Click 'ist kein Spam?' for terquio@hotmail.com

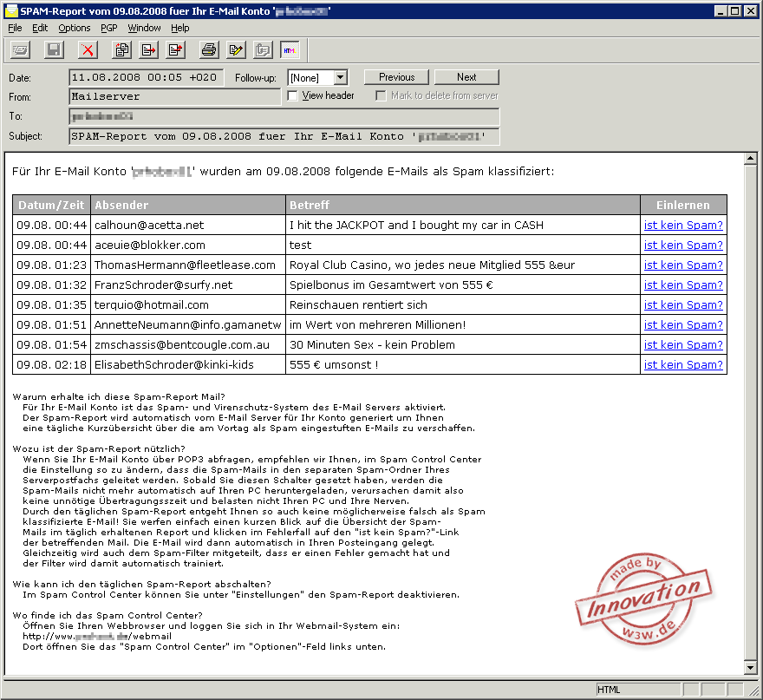[x=683, y=304]
